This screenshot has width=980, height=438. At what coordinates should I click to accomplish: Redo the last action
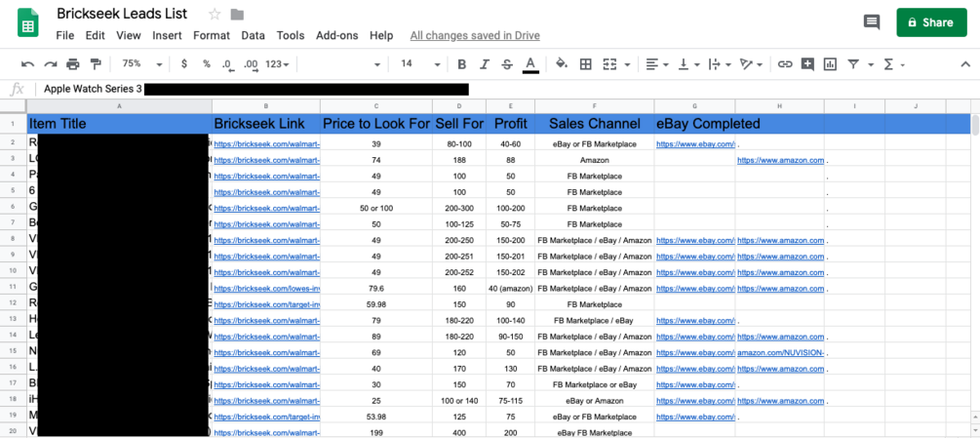click(x=51, y=63)
